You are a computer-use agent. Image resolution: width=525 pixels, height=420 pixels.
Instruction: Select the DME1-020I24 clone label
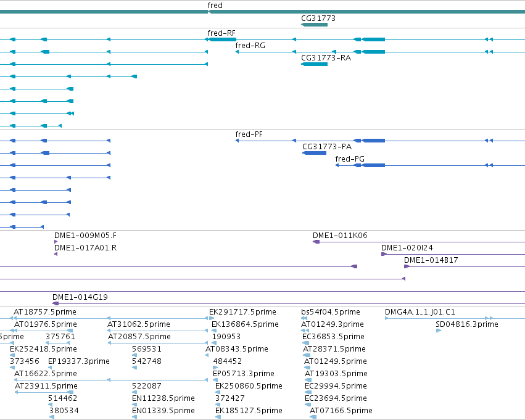[x=407, y=248]
